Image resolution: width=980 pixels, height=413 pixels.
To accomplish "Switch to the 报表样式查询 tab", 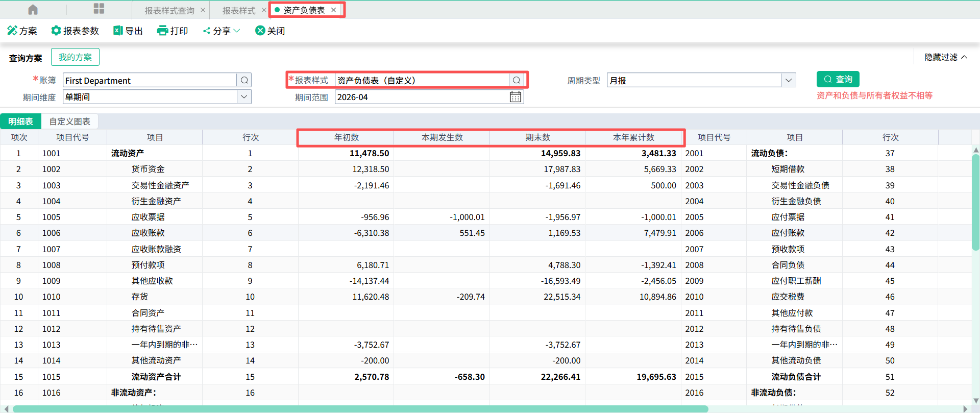I will point(169,10).
